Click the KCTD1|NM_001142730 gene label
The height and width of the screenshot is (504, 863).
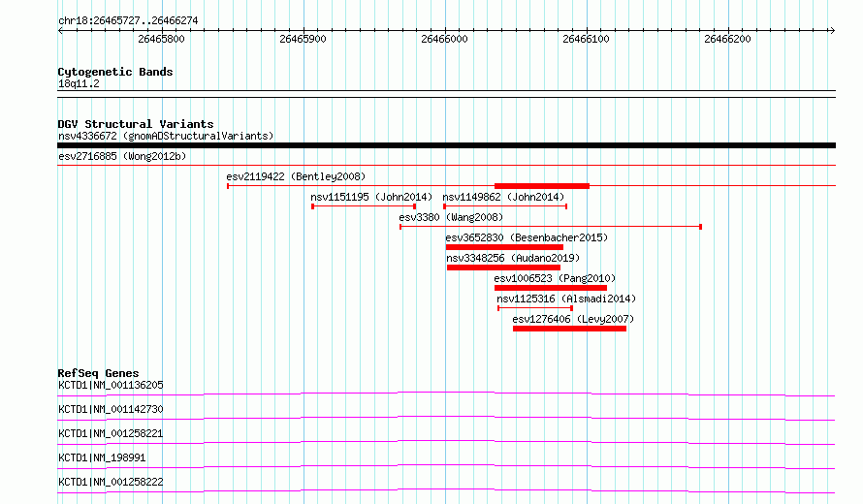pyautogui.click(x=111, y=409)
